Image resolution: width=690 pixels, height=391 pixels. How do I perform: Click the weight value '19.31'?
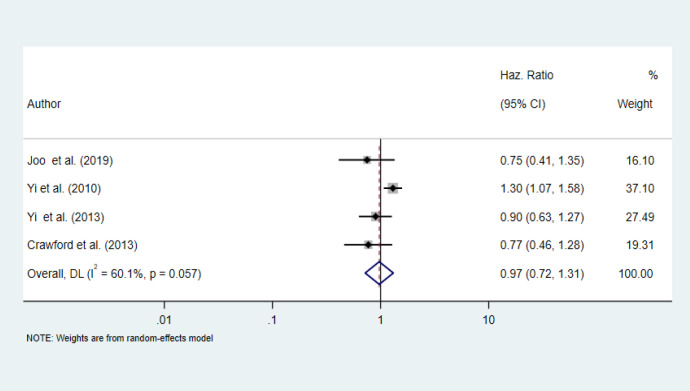pyautogui.click(x=640, y=245)
